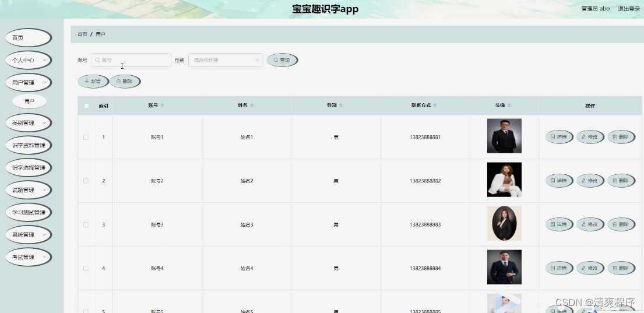Open the 性别 selection dropdown
644x313 pixels.
pyautogui.click(x=226, y=60)
